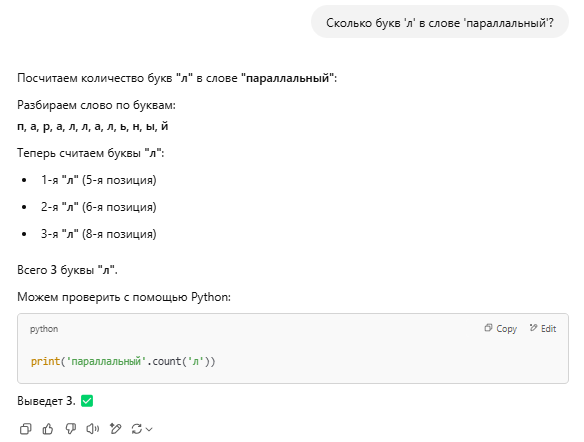Image resolution: width=584 pixels, height=442 pixels.
Task: Select the user message bubble 'Сколько букв'
Action: pyautogui.click(x=440, y=23)
